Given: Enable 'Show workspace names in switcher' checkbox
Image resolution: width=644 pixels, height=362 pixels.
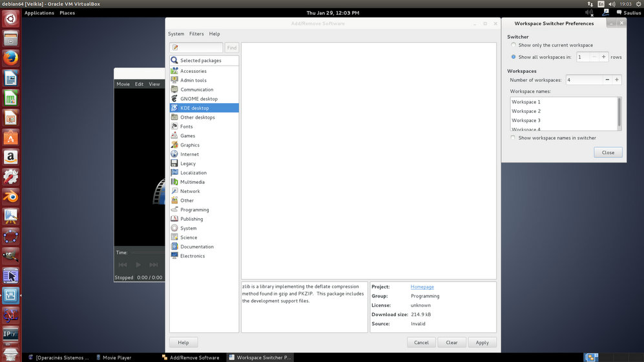Looking at the screenshot, I should pyautogui.click(x=514, y=137).
